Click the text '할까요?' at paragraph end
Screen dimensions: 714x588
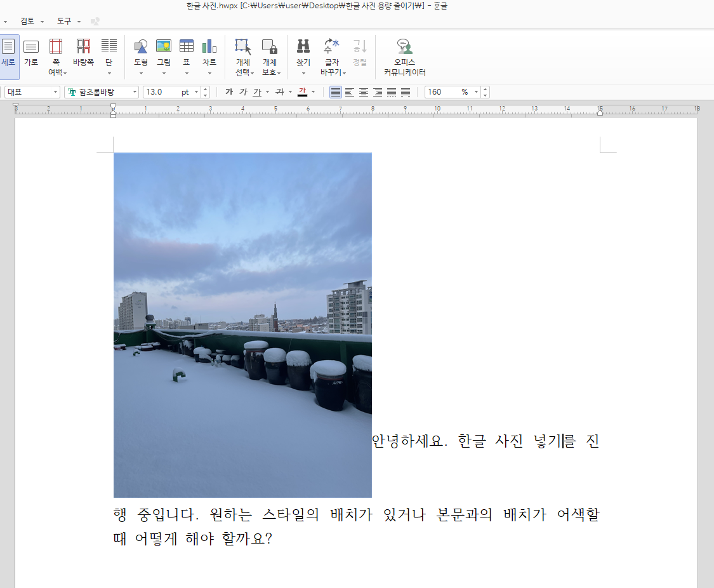pyautogui.click(x=247, y=539)
